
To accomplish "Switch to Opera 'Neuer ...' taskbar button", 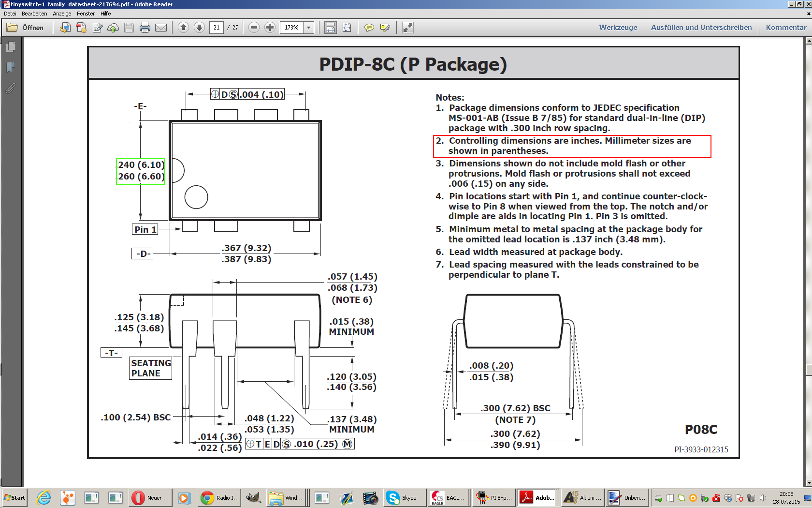I will (x=151, y=498).
